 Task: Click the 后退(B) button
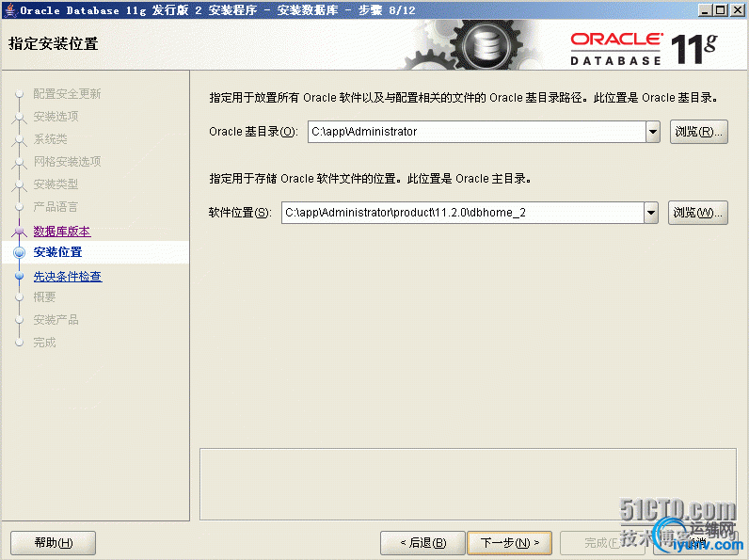pos(422,543)
